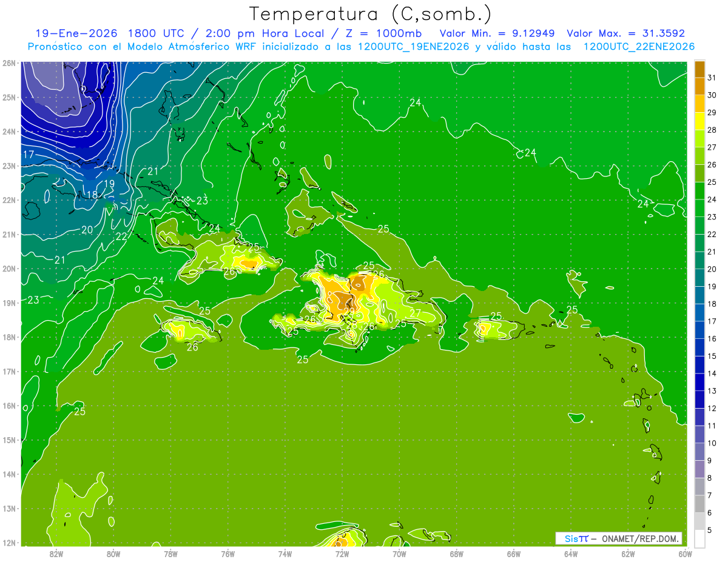Click the '1200UTC_19ENE2026' initialization timestamp
Screen dimensions: 728x562
pyautogui.click(x=413, y=47)
